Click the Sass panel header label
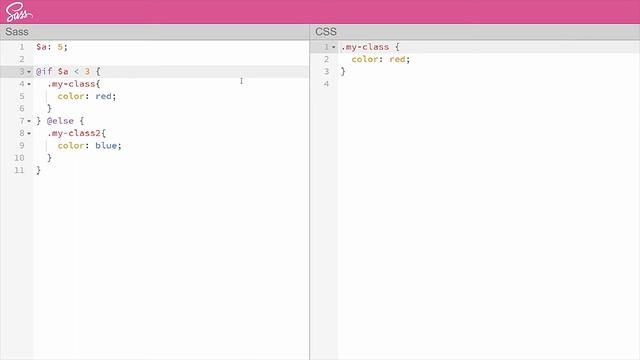This screenshot has height=360, width=640. (17, 32)
